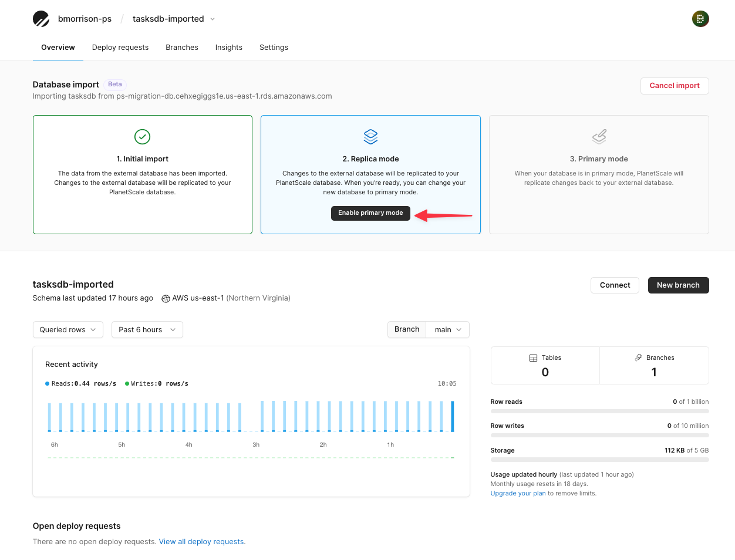Image resolution: width=735 pixels, height=560 pixels.
Task: Click the Connect button
Action: [x=615, y=285]
